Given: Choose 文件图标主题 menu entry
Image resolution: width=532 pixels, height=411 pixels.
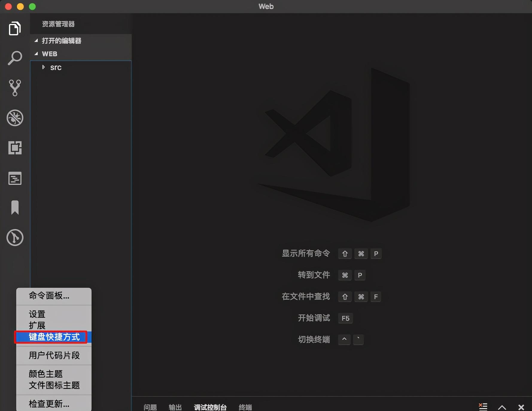Looking at the screenshot, I should tap(54, 385).
